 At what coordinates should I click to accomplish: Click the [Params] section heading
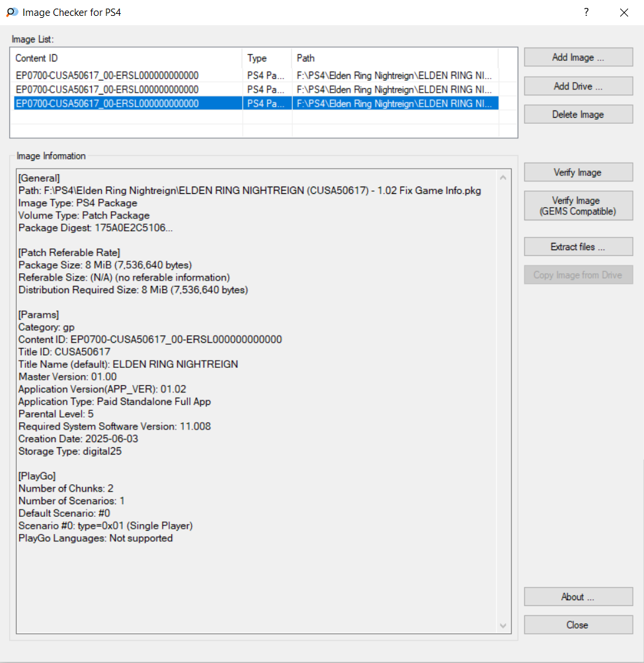(x=38, y=315)
